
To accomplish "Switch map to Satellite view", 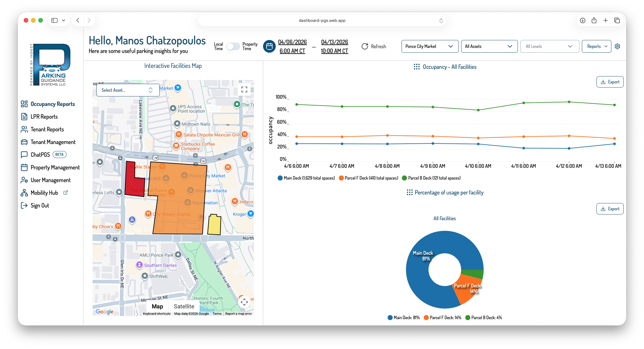I will (x=184, y=306).
